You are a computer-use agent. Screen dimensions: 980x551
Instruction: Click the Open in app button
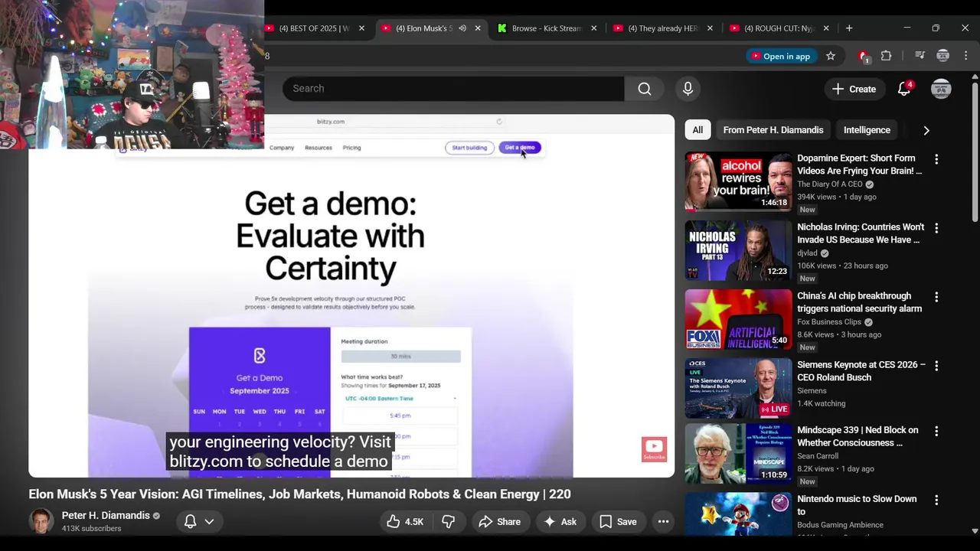point(780,56)
